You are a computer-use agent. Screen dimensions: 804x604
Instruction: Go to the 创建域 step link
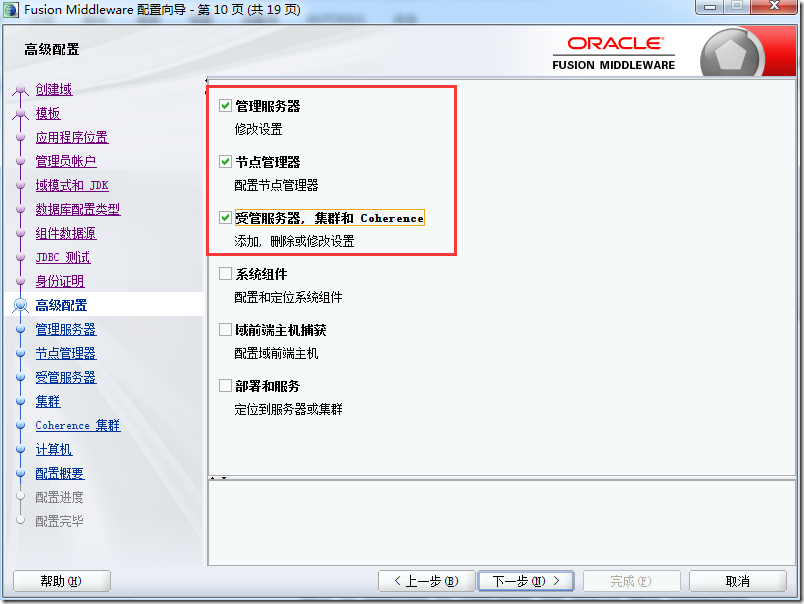coord(54,90)
